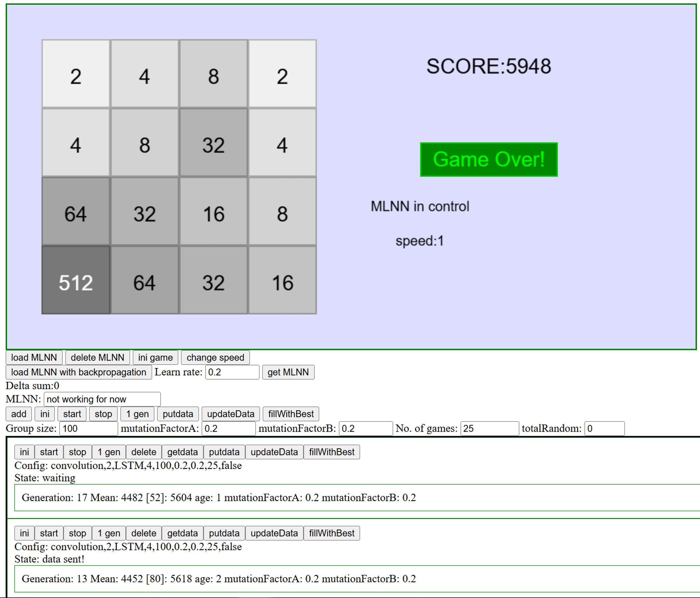Click the top fillWithBest button
Screen dimensions: 700x598
pos(290,414)
